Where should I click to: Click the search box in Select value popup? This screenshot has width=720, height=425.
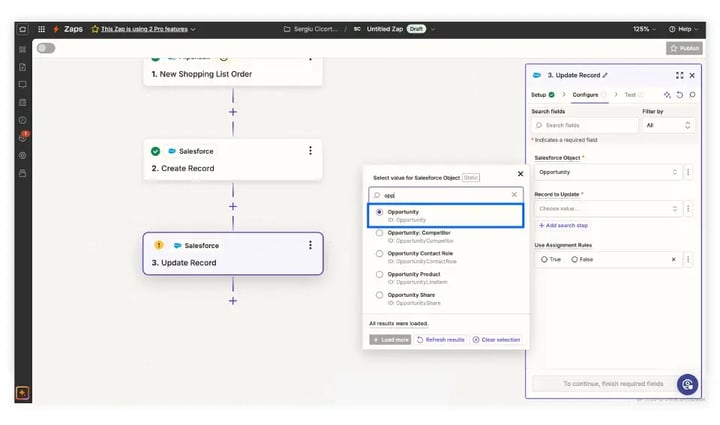445,195
